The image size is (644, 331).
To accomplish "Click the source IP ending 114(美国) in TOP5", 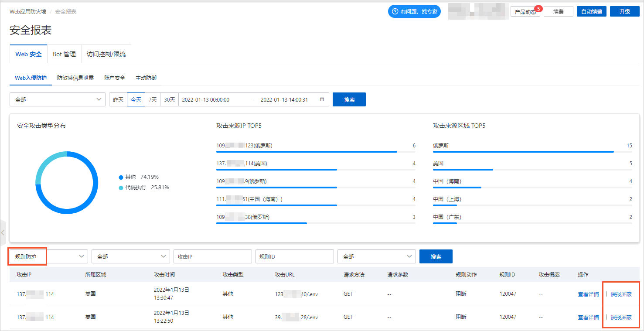I will pos(242,164).
